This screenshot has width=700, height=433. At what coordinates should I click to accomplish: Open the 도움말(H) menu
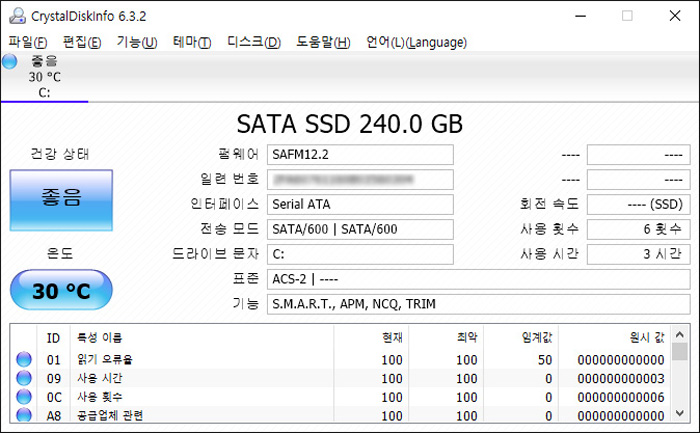(x=323, y=42)
